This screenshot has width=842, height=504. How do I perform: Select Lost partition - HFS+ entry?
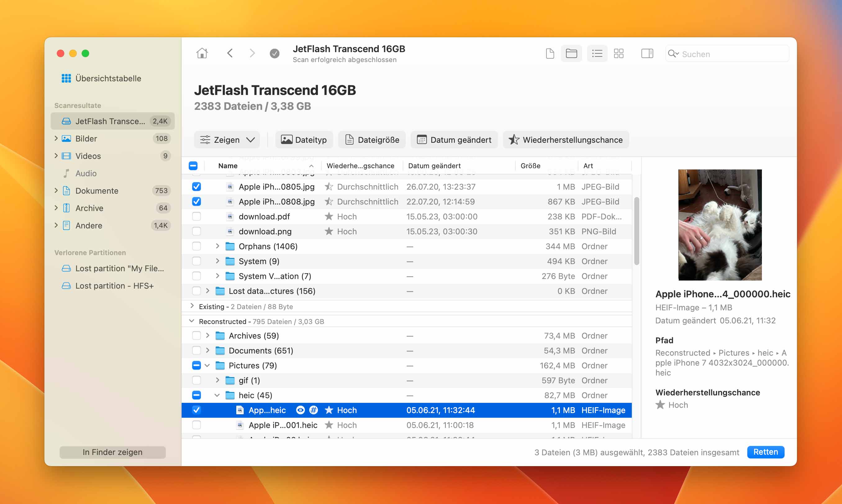click(x=112, y=286)
